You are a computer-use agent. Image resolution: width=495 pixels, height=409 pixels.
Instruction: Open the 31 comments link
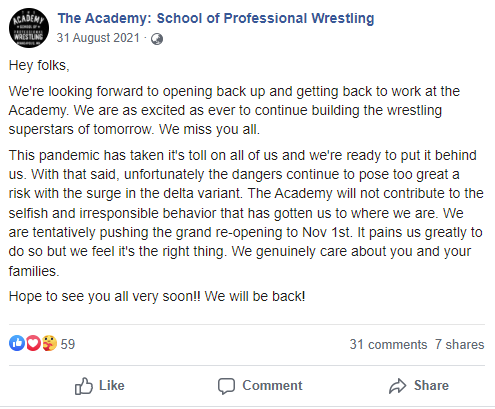[388, 345]
